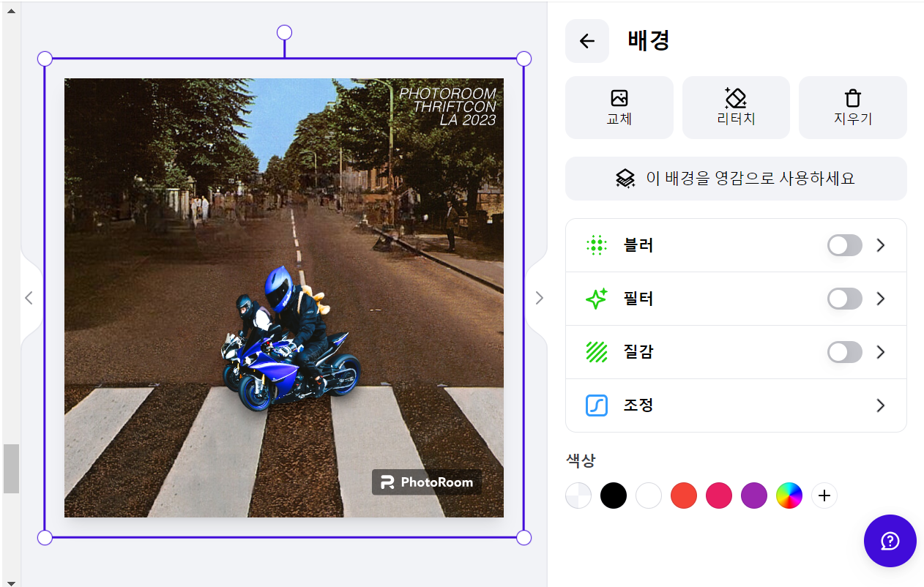Click the 블러 row label
Image resolution: width=924 pixels, height=587 pixels.
tap(638, 245)
